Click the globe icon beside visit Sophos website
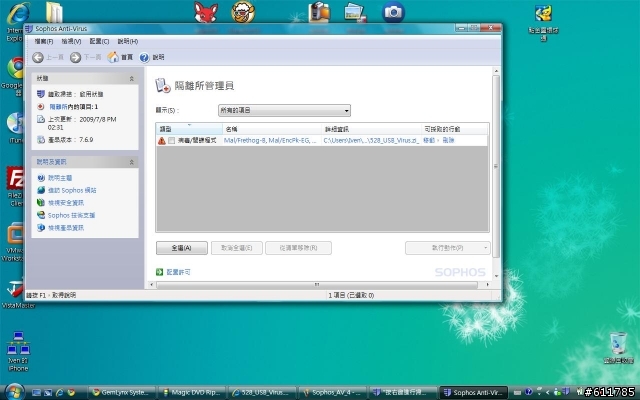The height and width of the screenshot is (400, 640). tap(41, 190)
